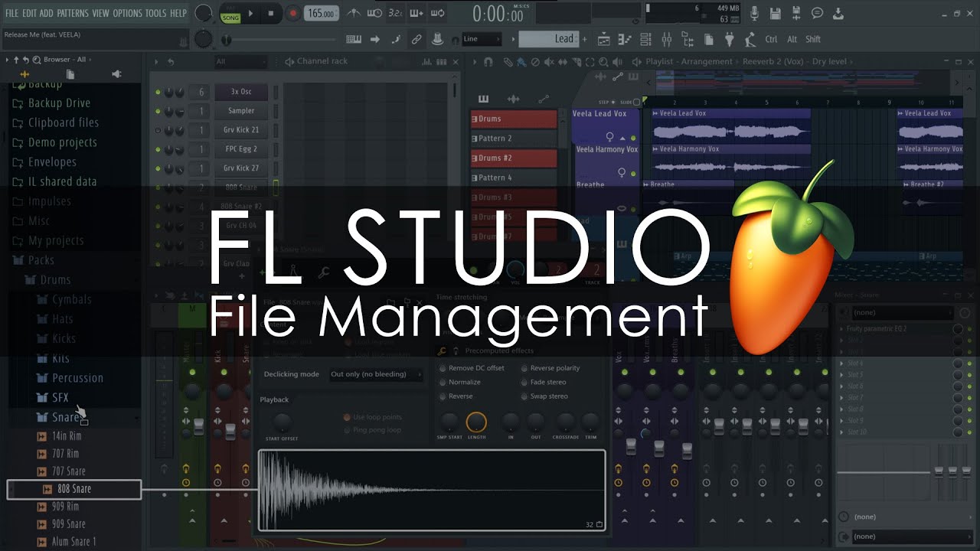Select the playlist delete tool
Screen dimensions: 980x551
(535, 62)
